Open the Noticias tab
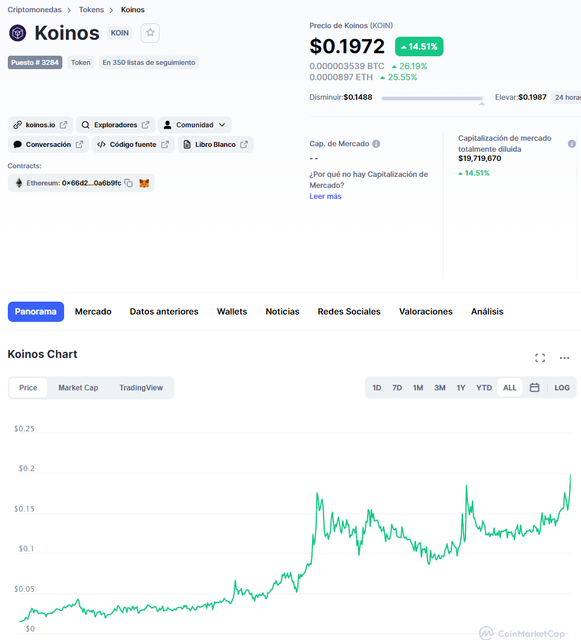581x640 pixels. pos(282,311)
